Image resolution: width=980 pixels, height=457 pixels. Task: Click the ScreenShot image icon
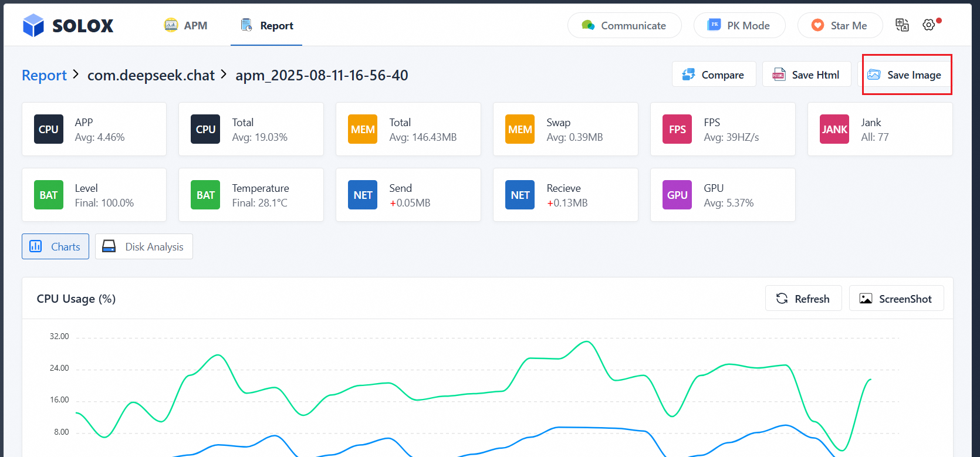pos(866,299)
